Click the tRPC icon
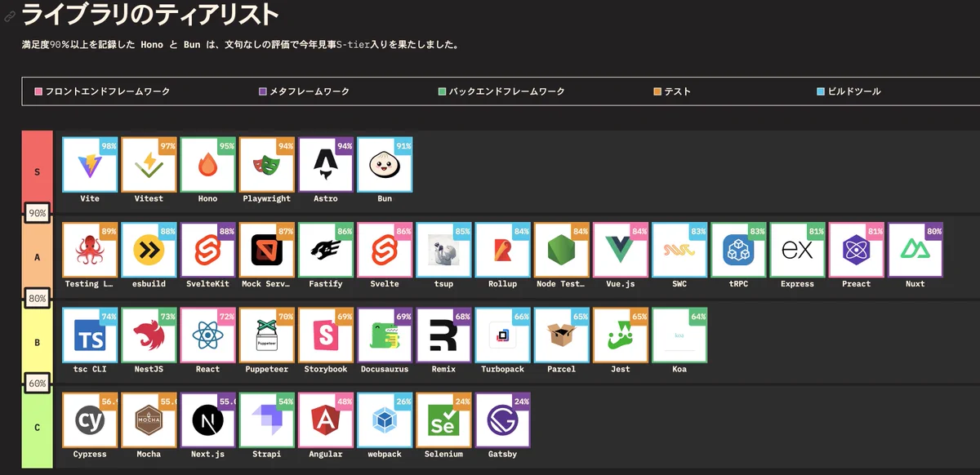 [x=738, y=252]
